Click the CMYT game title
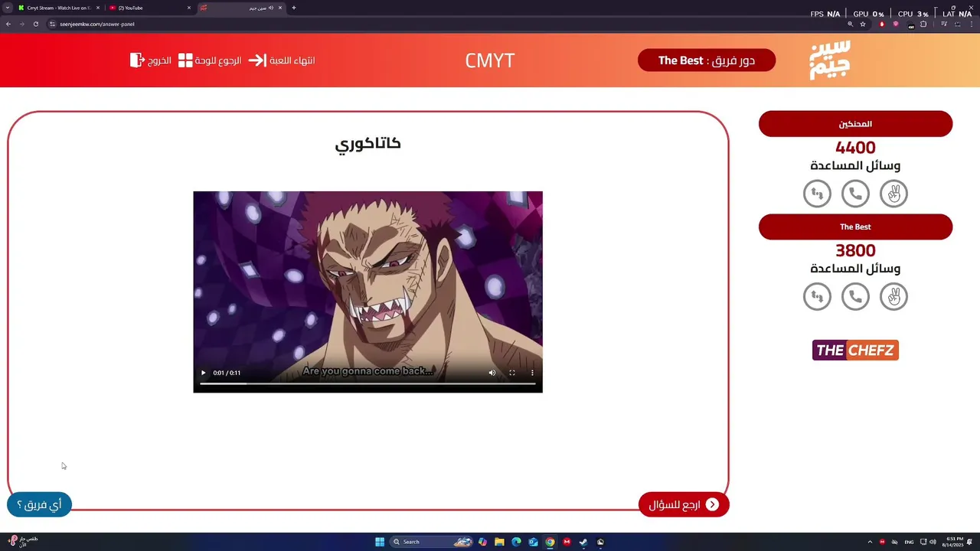 tap(490, 60)
